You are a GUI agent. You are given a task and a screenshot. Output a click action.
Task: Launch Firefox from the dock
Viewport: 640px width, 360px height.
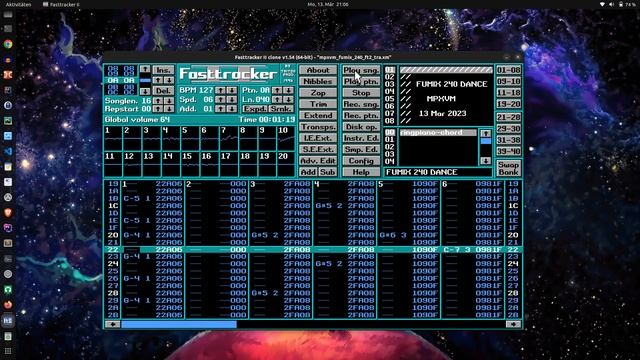point(8,305)
